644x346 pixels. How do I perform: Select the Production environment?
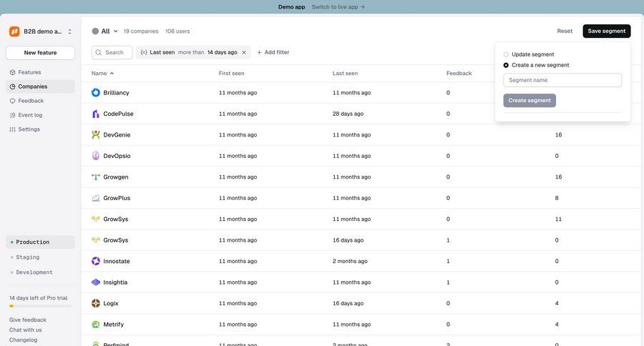(x=40, y=242)
